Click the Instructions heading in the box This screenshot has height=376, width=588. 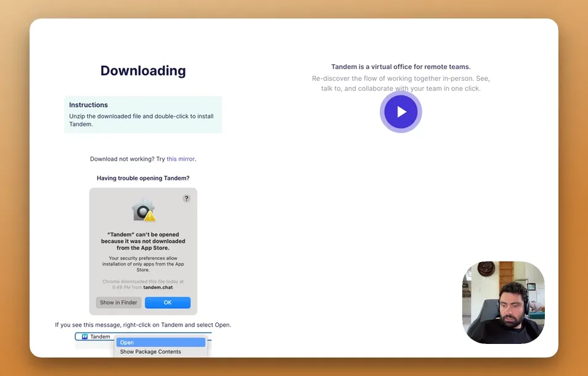tap(89, 105)
